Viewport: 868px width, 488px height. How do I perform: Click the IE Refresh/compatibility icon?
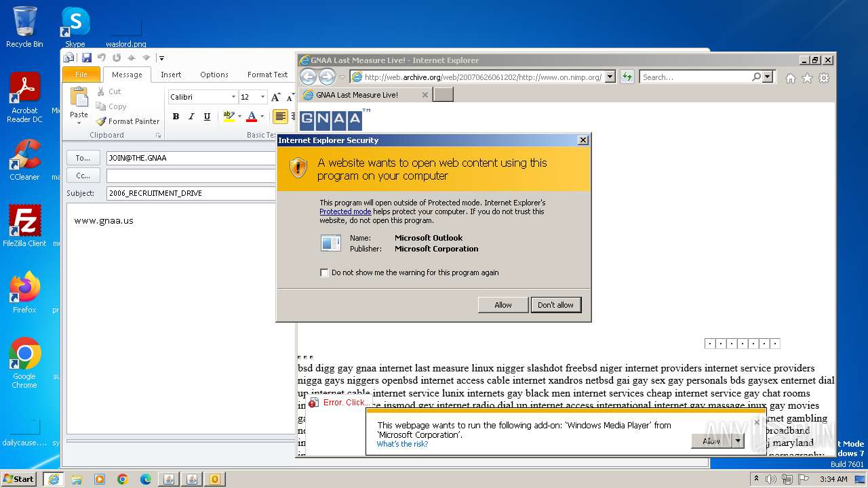coord(627,77)
